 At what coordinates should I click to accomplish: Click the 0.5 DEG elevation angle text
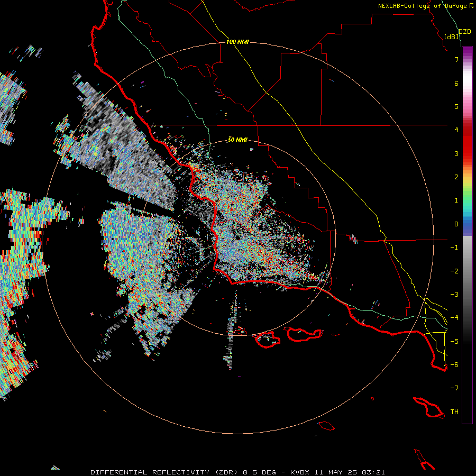[260, 472]
